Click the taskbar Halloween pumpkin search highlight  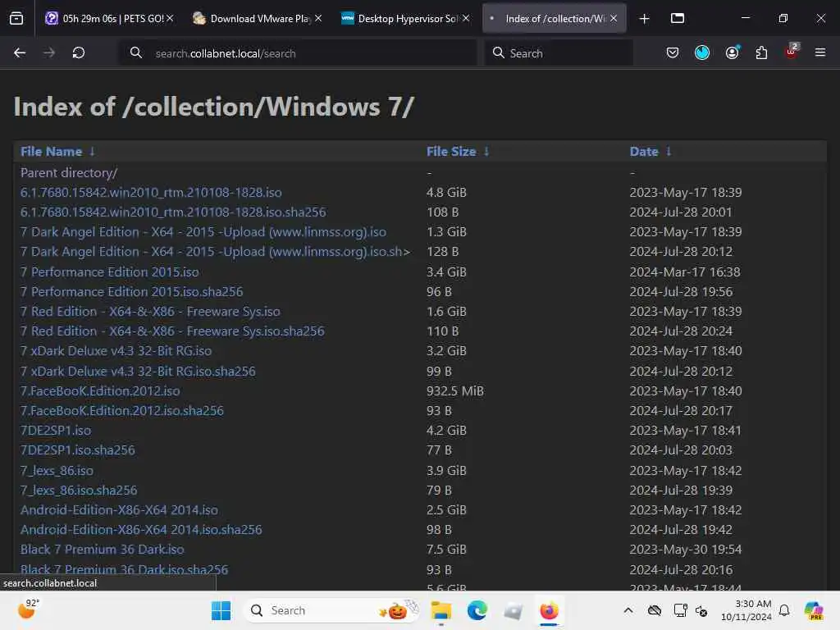(398, 609)
